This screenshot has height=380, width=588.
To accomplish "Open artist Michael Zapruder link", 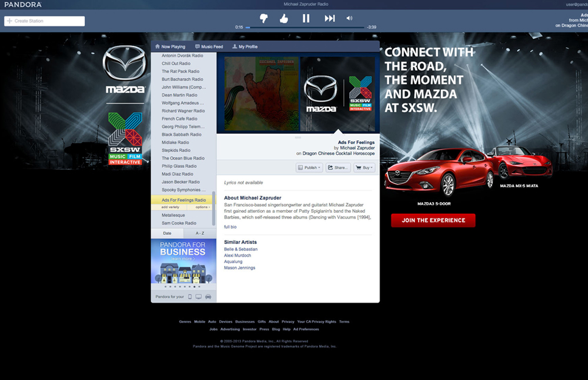I will [x=358, y=148].
